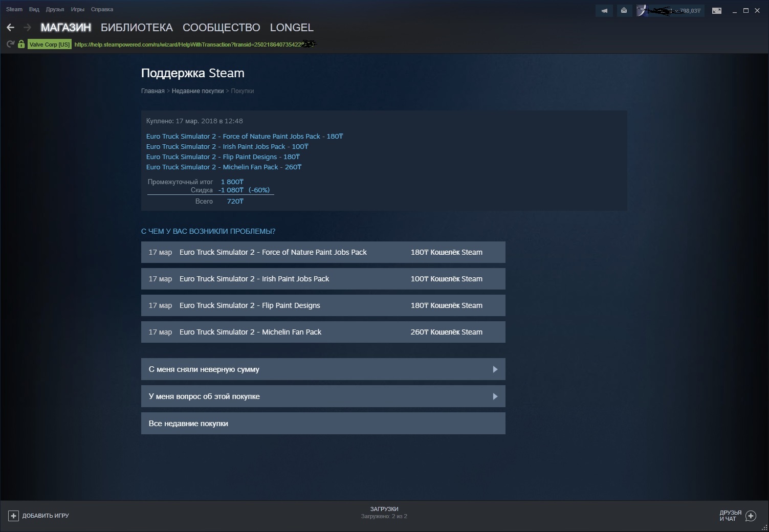The width and height of the screenshot is (769, 532).
Task: Open the announcements megaphone icon
Action: click(x=604, y=11)
